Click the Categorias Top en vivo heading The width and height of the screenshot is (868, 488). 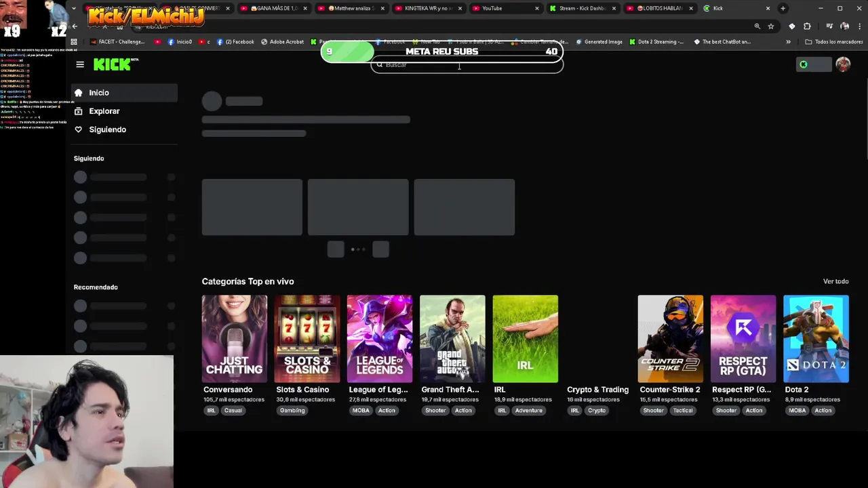[248, 281]
